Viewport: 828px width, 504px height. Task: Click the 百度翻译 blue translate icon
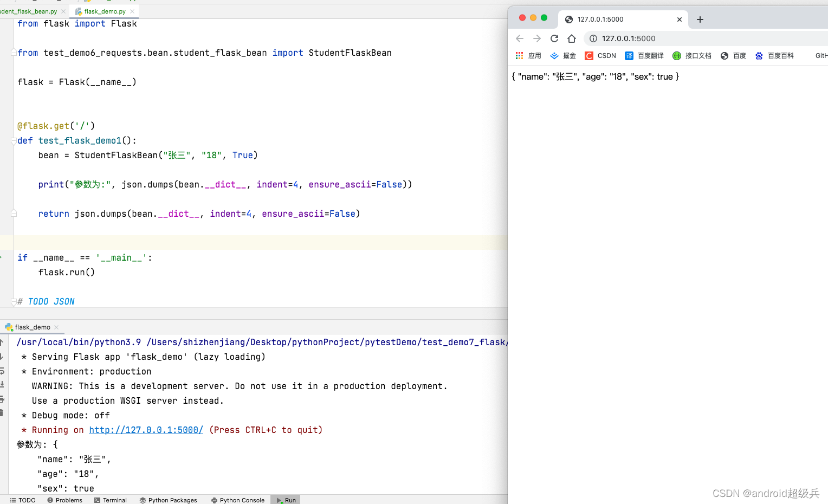pos(629,56)
